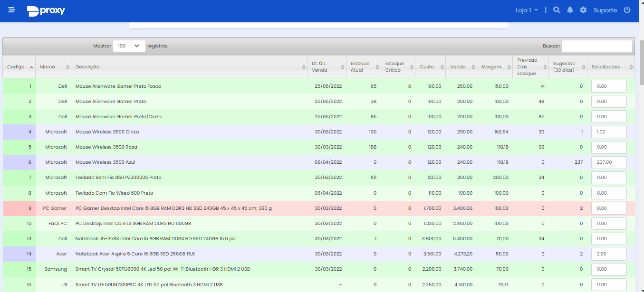
Task: Open the hamburger side menu
Action: (x=11, y=10)
